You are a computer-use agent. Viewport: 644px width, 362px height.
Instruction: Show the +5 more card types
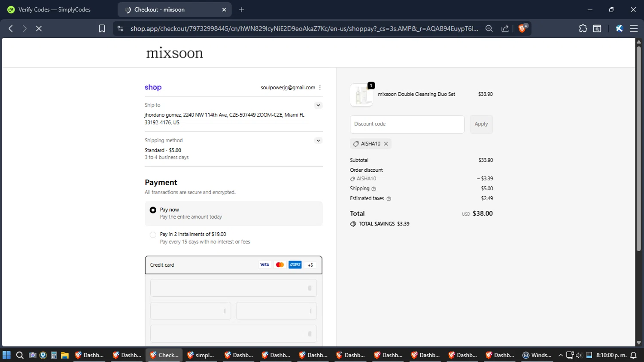(310, 265)
